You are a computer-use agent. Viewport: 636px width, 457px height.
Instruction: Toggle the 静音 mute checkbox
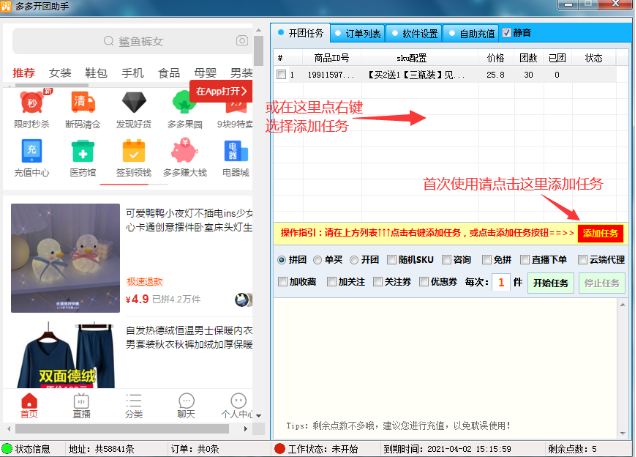(507, 33)
